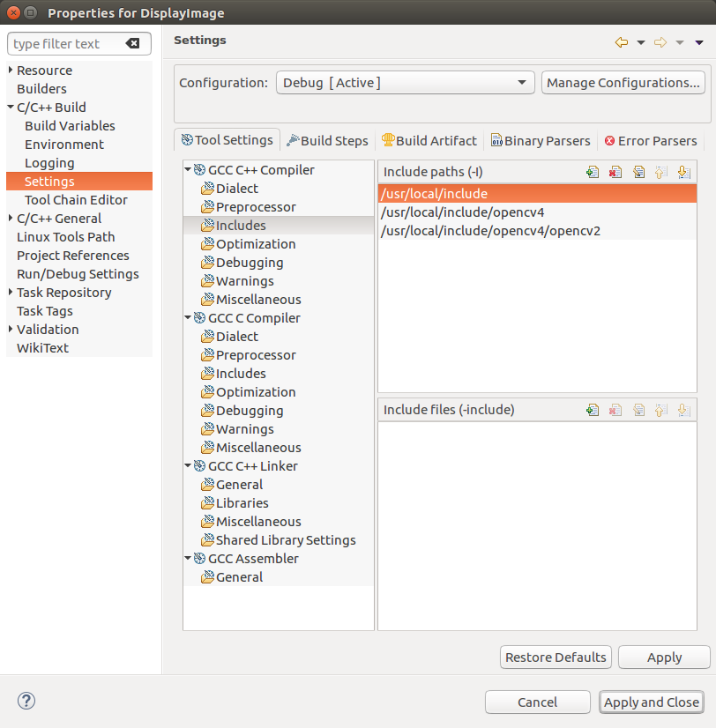Open help via the question mark icon
The width and height of the screenshot is (716, 728).
pyautogui.click(x=26, y=701)
